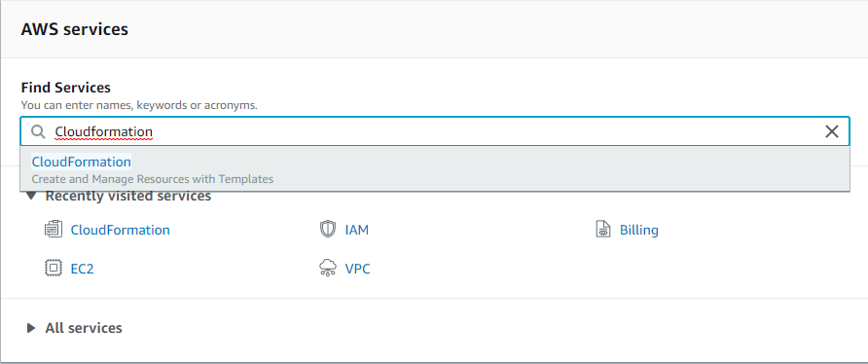Click the Billing document icon
Image resolution: width=868 pixels, height=364 pixels.
click(x=603, y=230)
